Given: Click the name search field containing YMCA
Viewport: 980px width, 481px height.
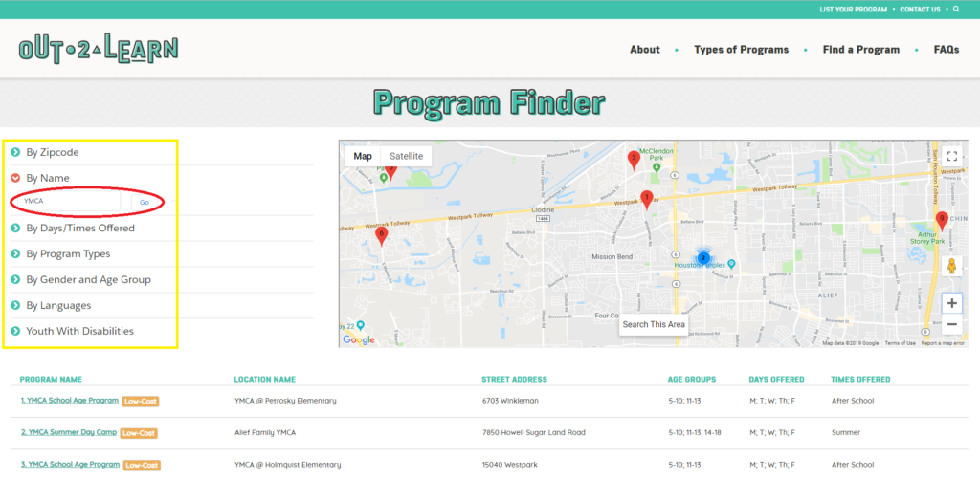Looking at the screenshot, I should 69,201.
